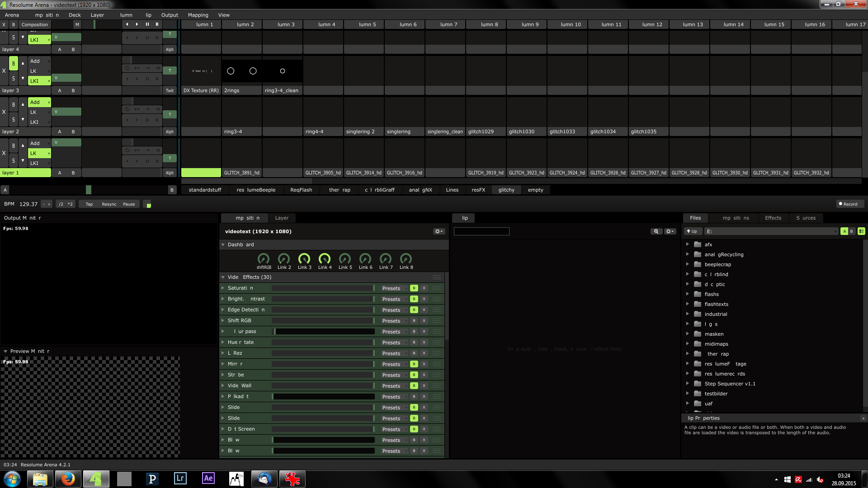Enable solo S on layer 2
The width and height of the screenshot is (868, 488).
[14, 120]
